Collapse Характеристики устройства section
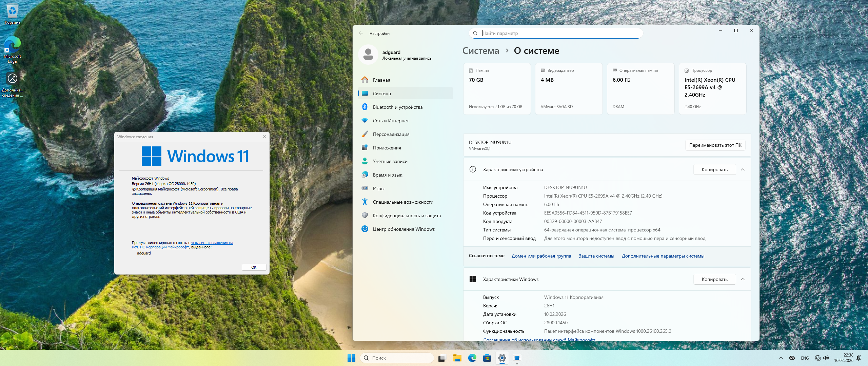This screenshot has height=366, width=868. 743,169
